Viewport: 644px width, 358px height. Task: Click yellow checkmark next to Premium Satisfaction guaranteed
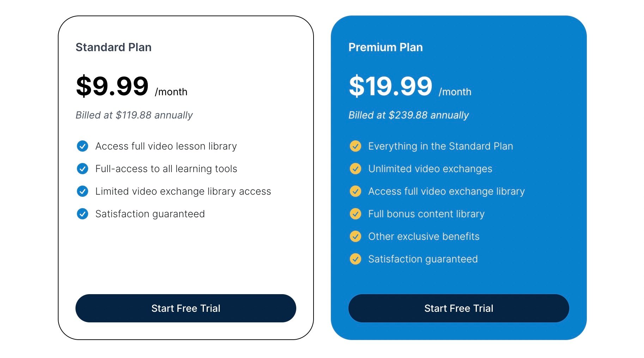[356, 259]
